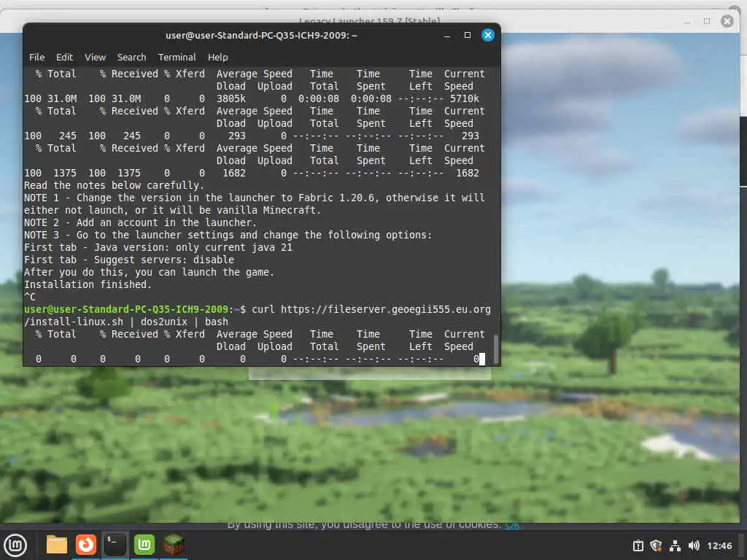The image size is (747, 560).
Task: Close the Legacy Launcher window
Action: pyautogui.click(x=727, y=21)
